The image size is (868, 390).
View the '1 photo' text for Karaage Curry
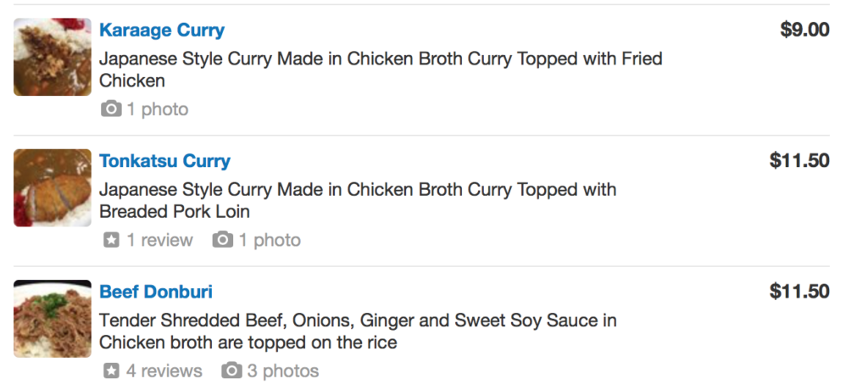tap(158, 109)
